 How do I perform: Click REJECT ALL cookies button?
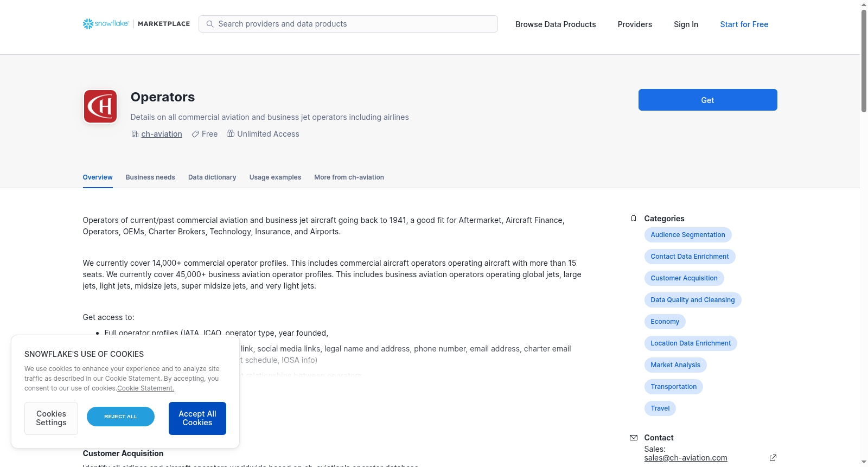(x=120, y=417)
